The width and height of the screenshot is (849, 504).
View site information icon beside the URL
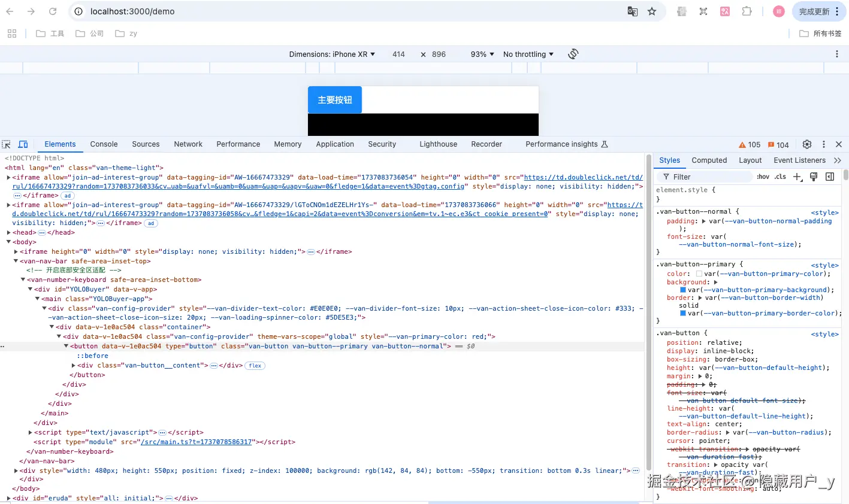pyautogui.click(x=78, y=11)
